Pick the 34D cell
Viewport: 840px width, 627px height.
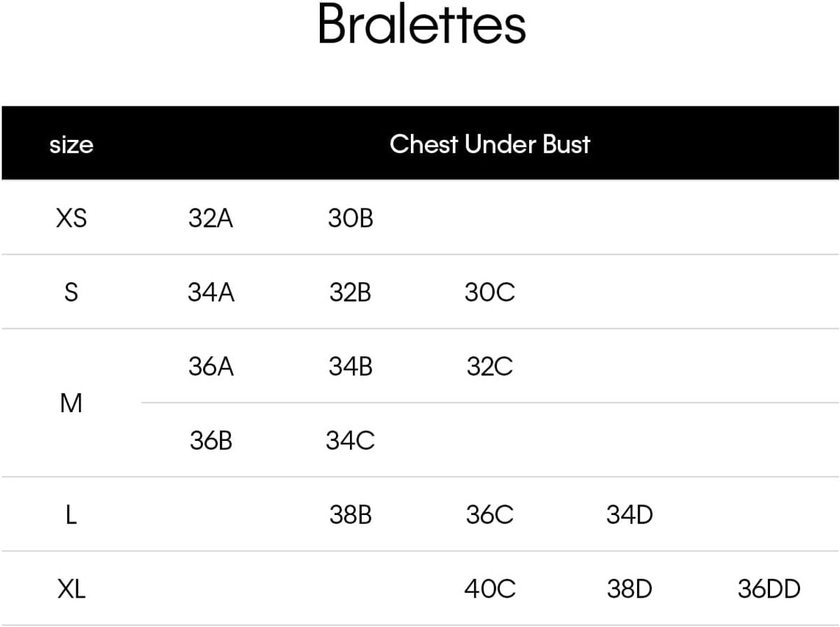click(x=629, y=515)
